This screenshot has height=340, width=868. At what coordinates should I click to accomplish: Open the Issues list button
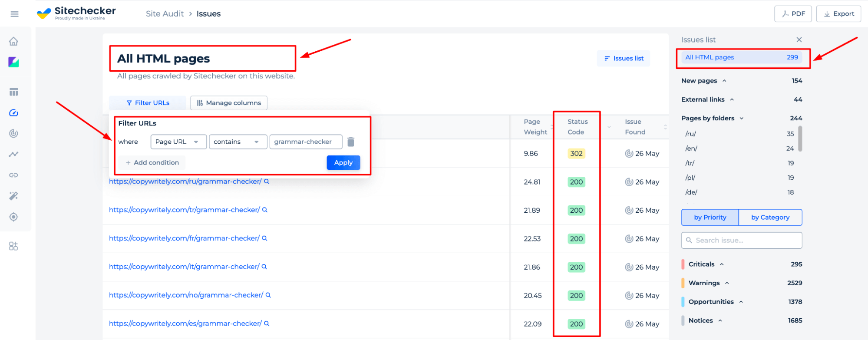coord(624,58)
